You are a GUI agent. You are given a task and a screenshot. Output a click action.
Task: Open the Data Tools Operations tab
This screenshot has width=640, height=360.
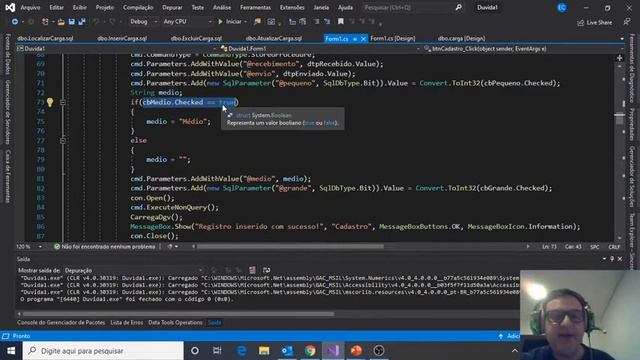[x=175, y=322]
